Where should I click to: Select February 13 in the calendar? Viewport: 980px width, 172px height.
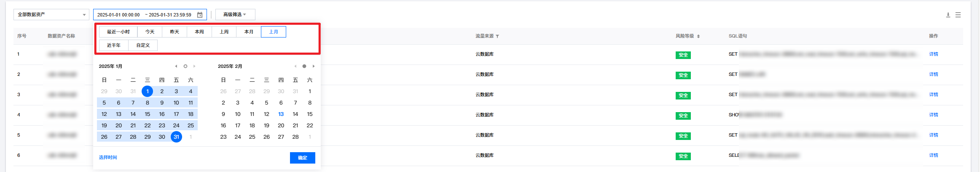tap(281, 114)
